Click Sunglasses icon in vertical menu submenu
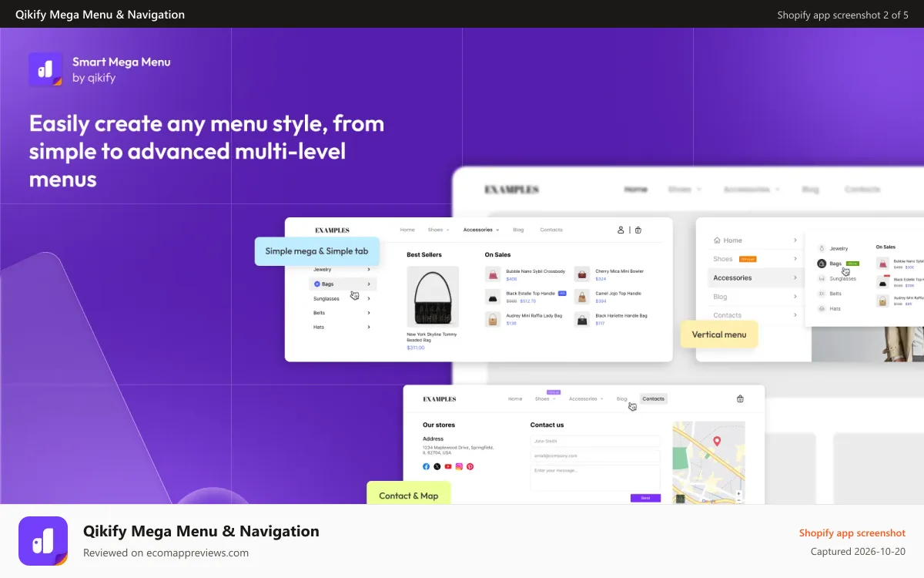The width and height of the screenshot is (924, 578). point(822,278)
